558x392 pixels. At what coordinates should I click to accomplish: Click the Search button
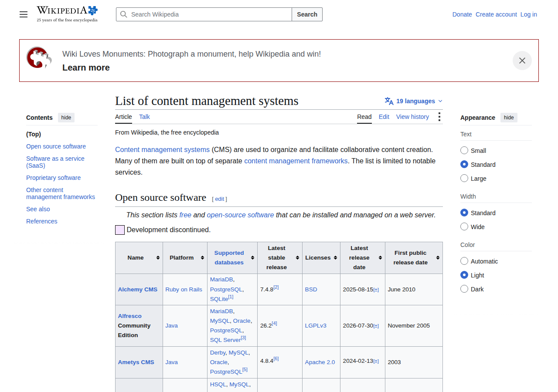coord(307,14)
